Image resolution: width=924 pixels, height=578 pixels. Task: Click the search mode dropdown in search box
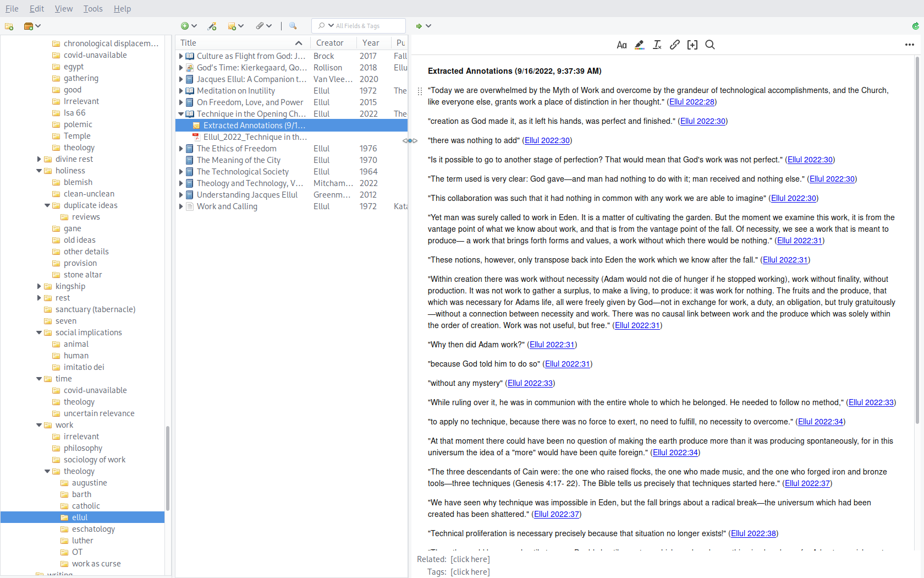tap(326, 26)
